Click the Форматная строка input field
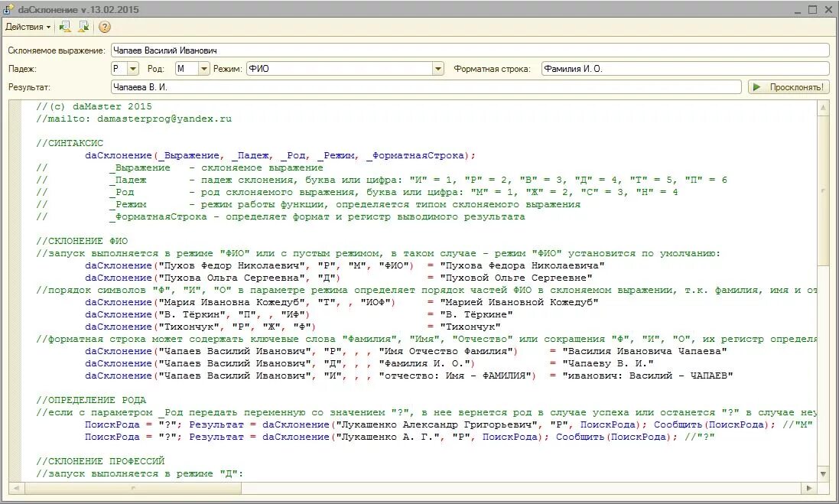The height and width of the screenshot is (504, 839). [x=685, y=69]
